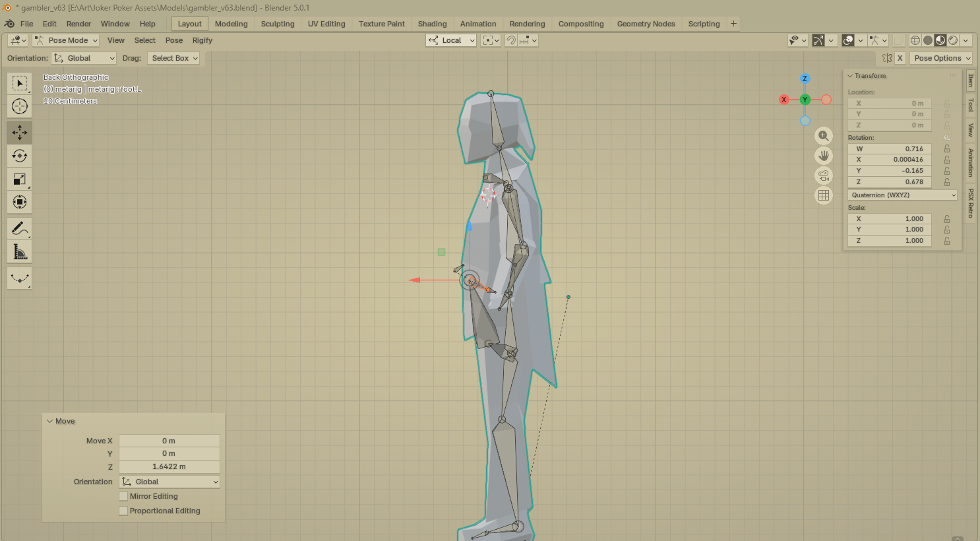Switch perspective/orthographic with the grid button
Image resolution: width=980 pixels, height=541 pixels.
coord(824,195)
